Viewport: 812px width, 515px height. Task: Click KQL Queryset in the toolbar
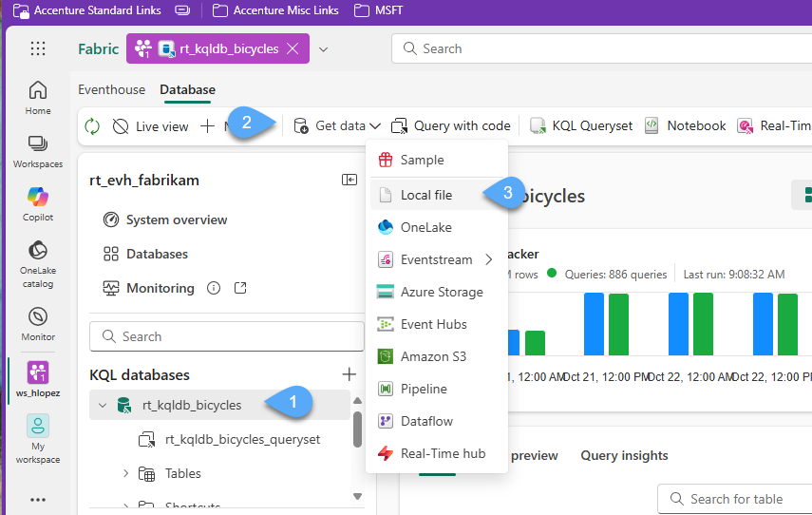pyautogui.click(x=581, y=126)
